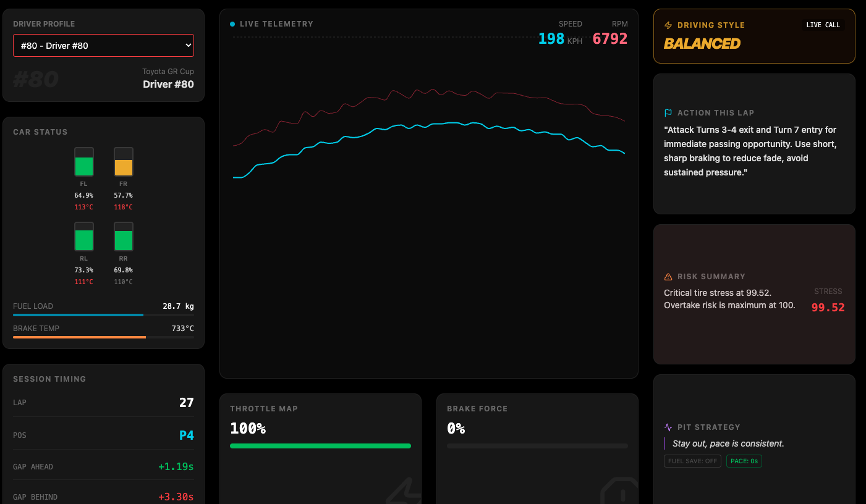Viewport: 866px width, 504px height.
Task: Click the pulse icon beside Pit Strategy
Action: tap(668, 427)
